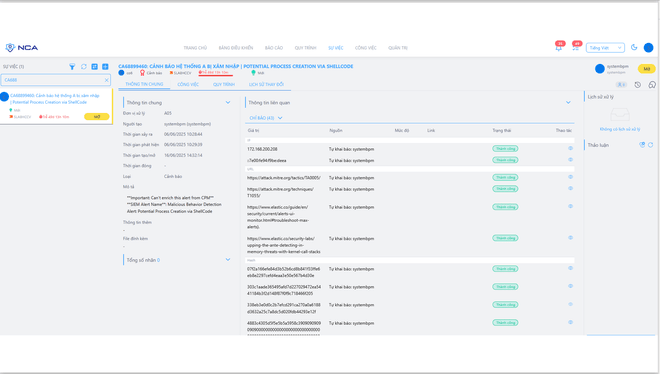Viewport: 660px width, 374px height.
Task: Refresh the Sự việc incident list
Action: point(83,66)
